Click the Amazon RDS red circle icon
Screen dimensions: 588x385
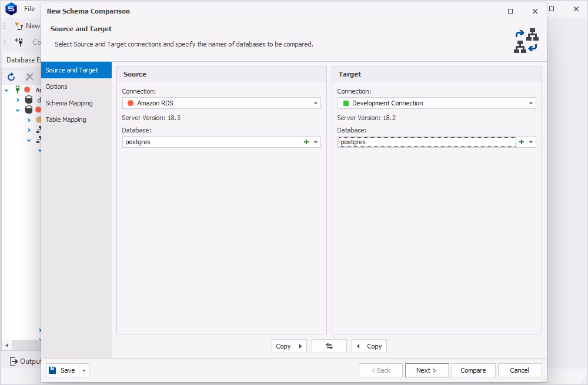coord(131,103)
